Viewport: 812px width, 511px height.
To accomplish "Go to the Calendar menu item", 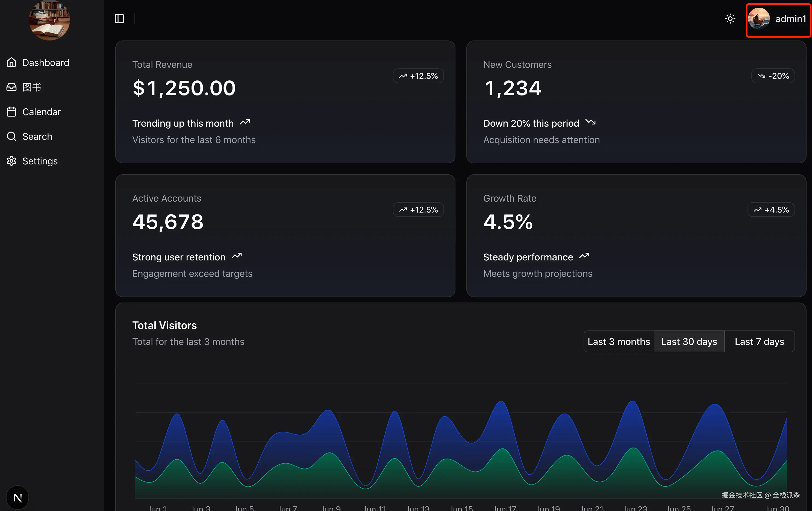I will (42, 112).
